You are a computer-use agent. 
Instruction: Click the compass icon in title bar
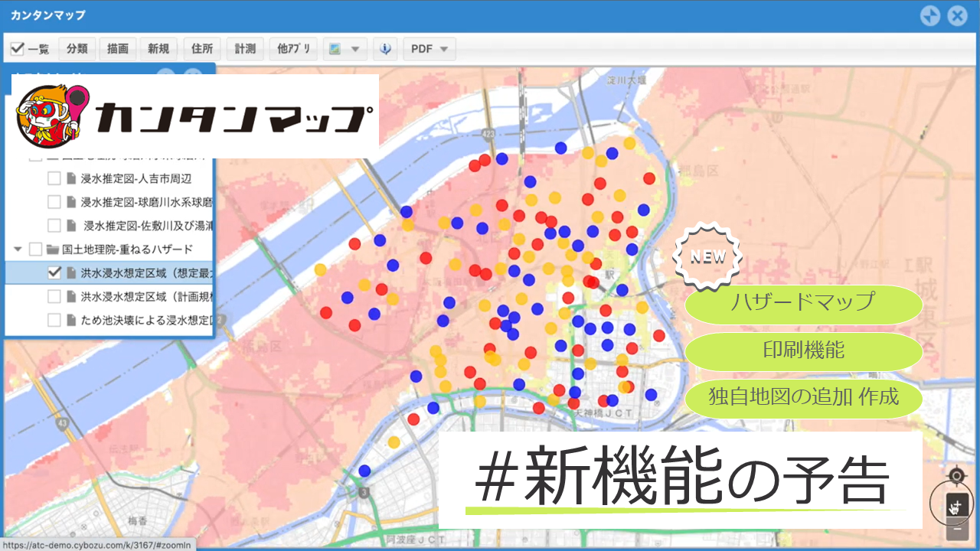(929, 16)
